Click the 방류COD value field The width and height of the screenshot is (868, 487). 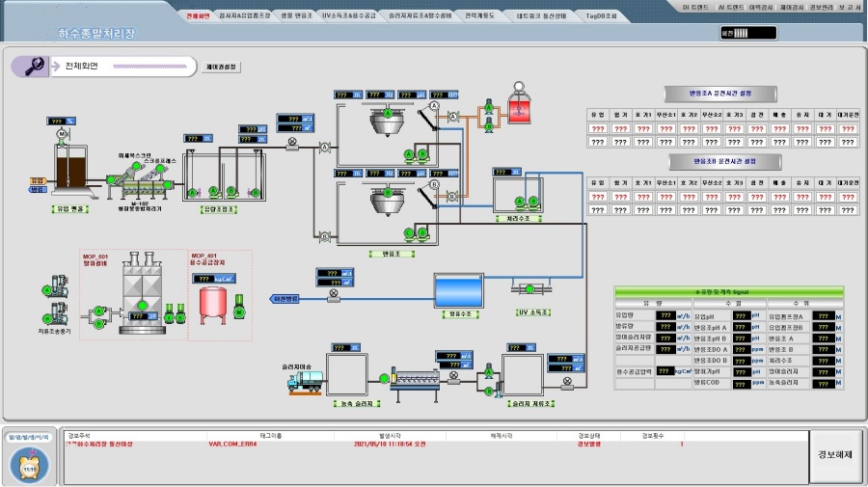coord(742,383)
